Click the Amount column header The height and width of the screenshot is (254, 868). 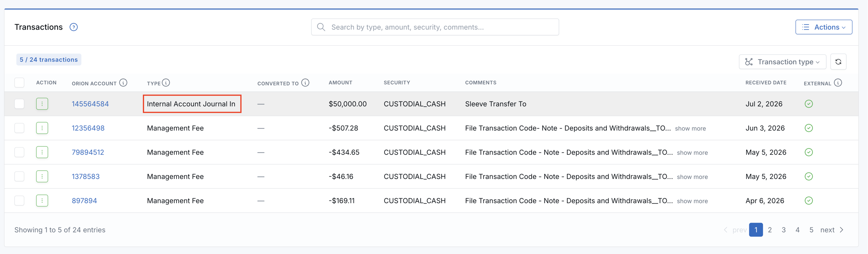[341, 83]
